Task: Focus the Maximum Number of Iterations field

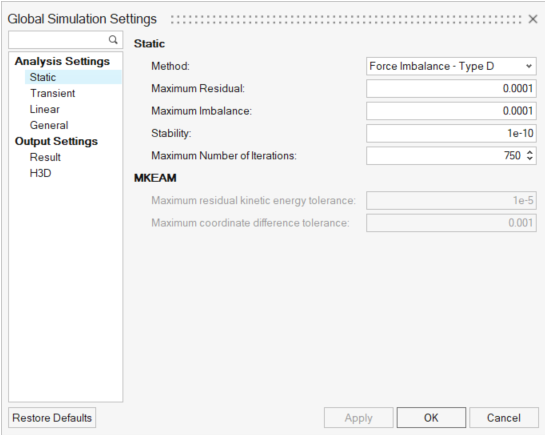Action: coord(445,155)
